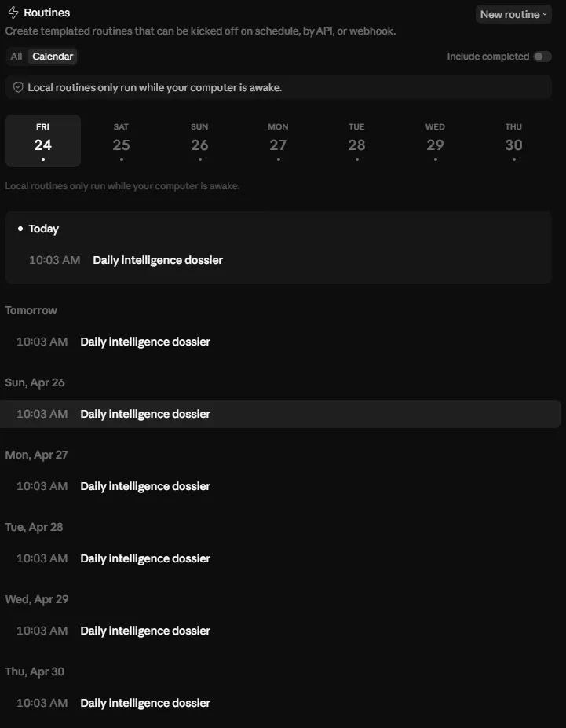Choose Wednesday 29 in the week strip
Viewport: 566px width, 728px height.
[435, 141]
